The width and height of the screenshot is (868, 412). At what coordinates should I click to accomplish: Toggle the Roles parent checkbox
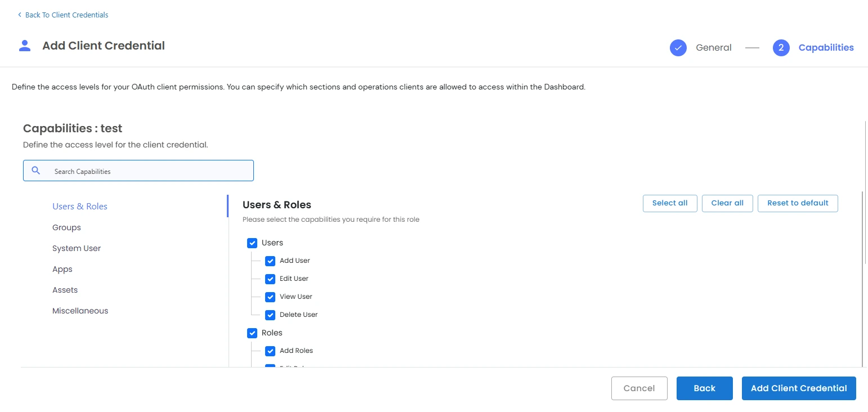click(x=252, y=333)
